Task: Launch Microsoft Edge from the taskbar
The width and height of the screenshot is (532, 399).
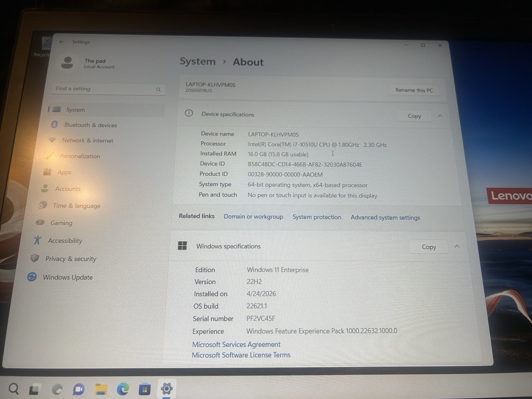Action: 123,389
